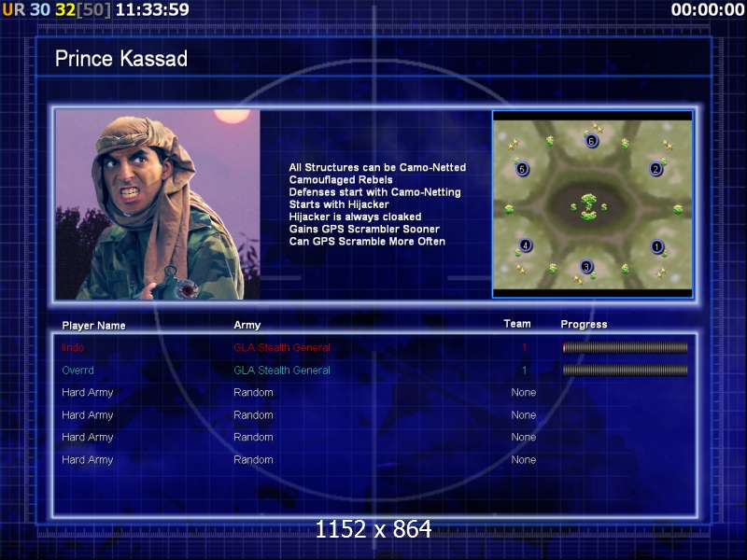Click lindo's GLA Stealth General army entry
The height and width of the screenshot is (560, 747).
coord(282,347)
